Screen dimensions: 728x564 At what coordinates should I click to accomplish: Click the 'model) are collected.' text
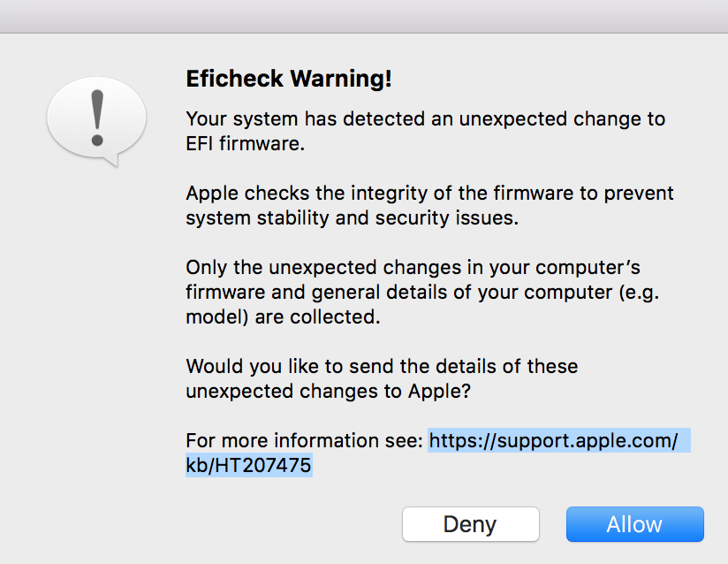[283, 316]
